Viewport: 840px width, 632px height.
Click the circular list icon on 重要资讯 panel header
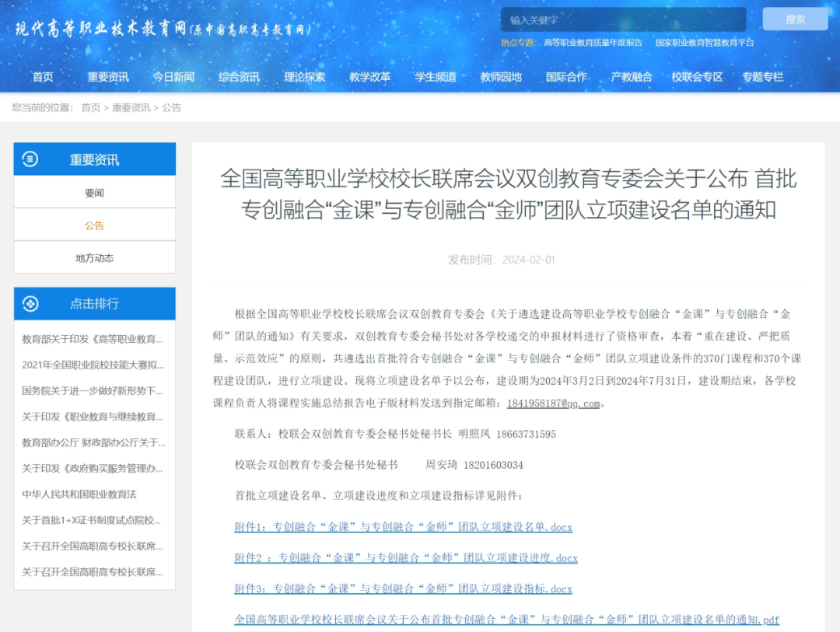pos(30,158)
